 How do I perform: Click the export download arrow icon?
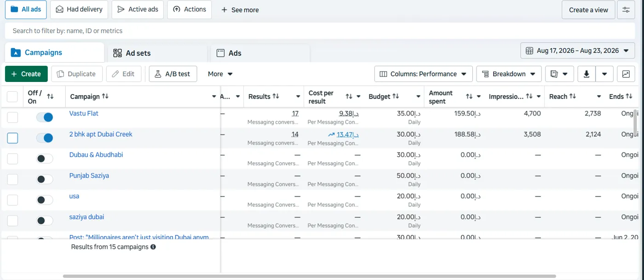[x=586, y=74]
